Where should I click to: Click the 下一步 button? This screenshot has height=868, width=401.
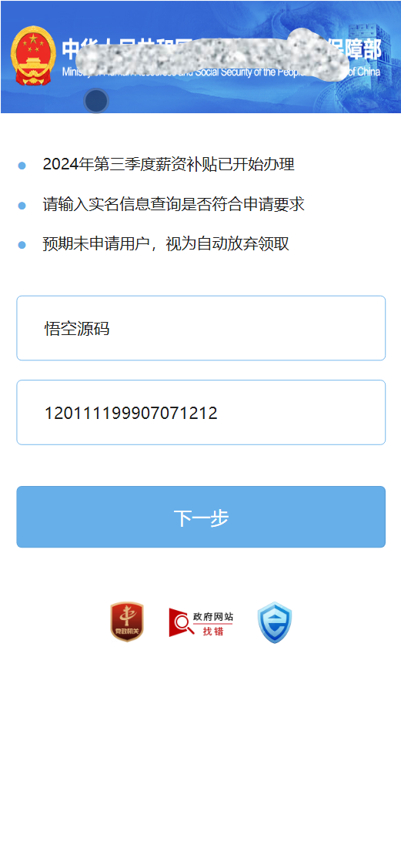[x=201, y=517]
